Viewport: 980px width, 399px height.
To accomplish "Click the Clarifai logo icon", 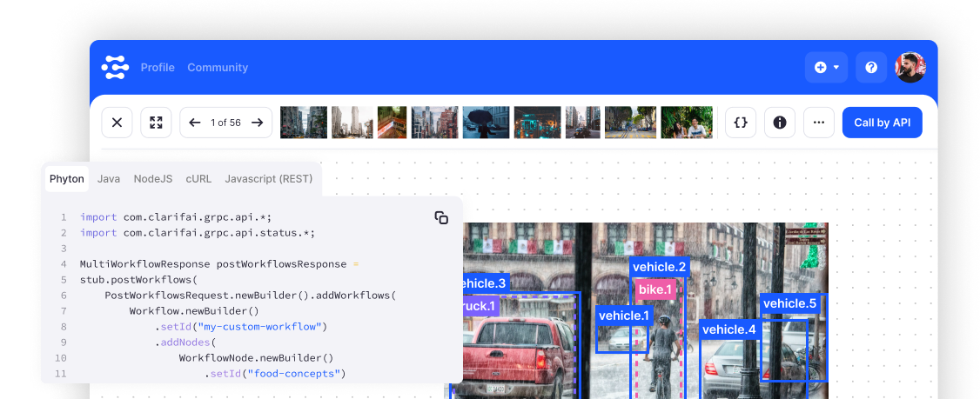I will 115,67.
